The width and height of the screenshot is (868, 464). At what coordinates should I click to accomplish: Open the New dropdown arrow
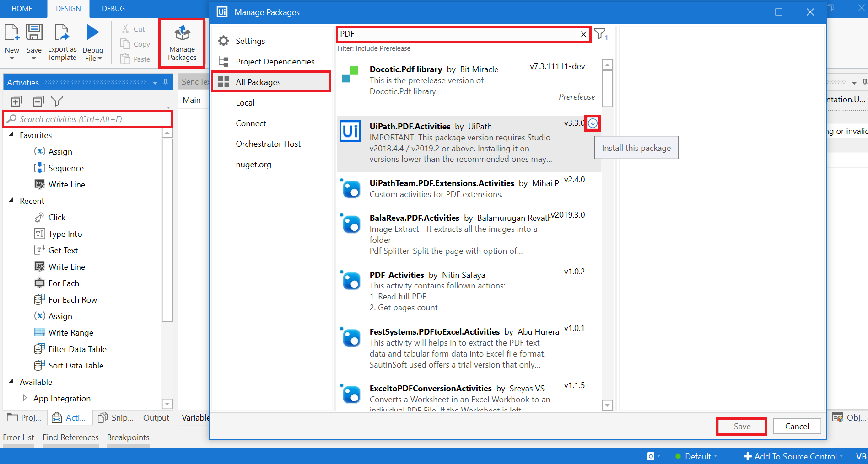tap(12, 59)
